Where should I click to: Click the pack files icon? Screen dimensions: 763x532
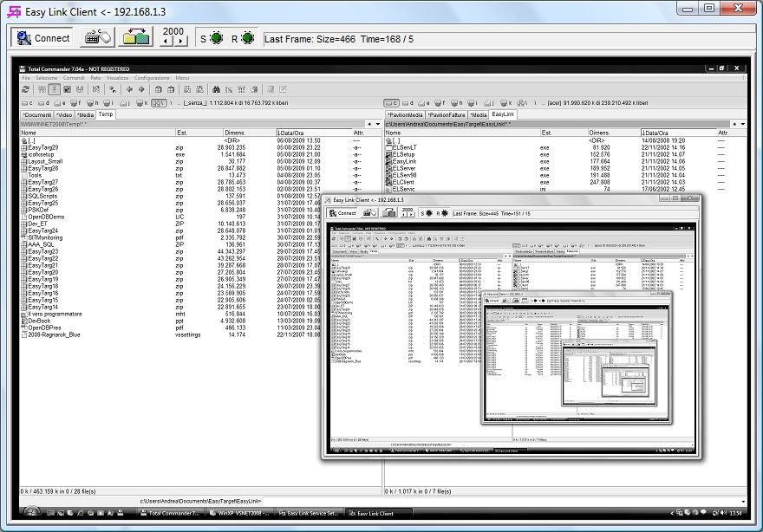(158, 89)
